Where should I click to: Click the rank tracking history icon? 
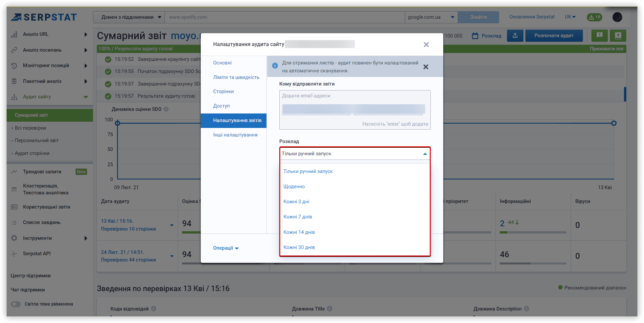[14, 65]
